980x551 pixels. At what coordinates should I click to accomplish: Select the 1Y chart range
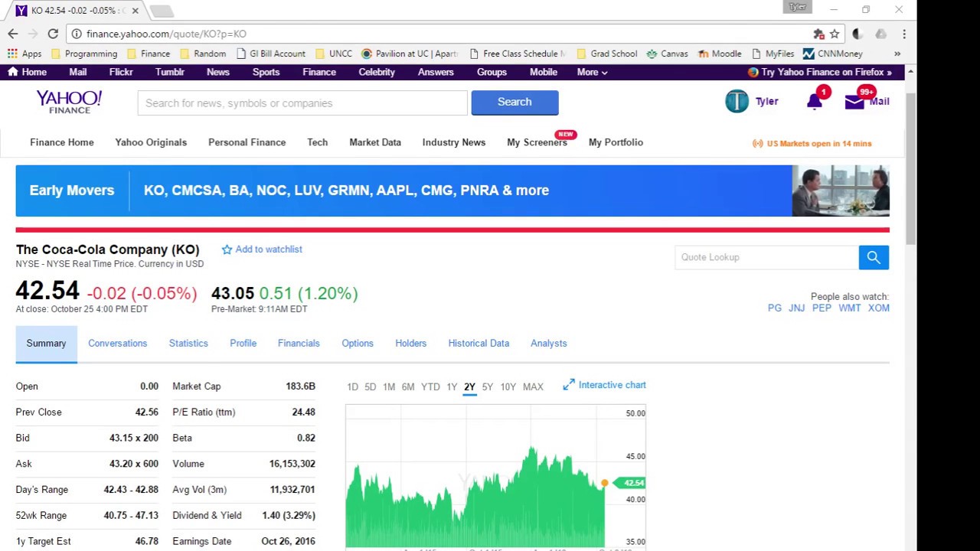pyautogui.click(x=452, y=386)
